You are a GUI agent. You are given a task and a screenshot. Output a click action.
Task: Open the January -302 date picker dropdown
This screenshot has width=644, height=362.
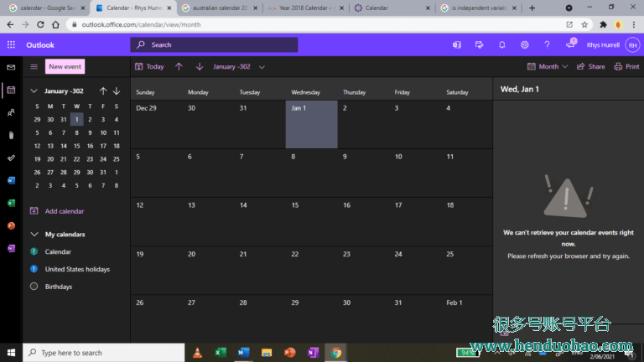239,66
